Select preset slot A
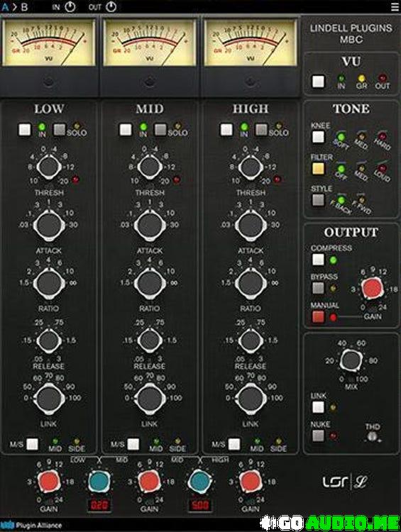The image size is (401, 532). pyautogui.click(x=5, y=7)
